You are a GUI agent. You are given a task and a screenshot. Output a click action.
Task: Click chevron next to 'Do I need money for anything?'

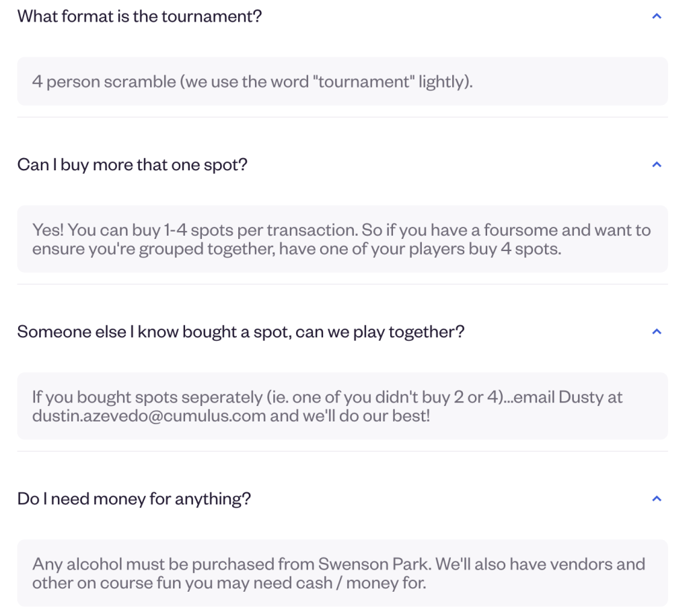[657, 499]
